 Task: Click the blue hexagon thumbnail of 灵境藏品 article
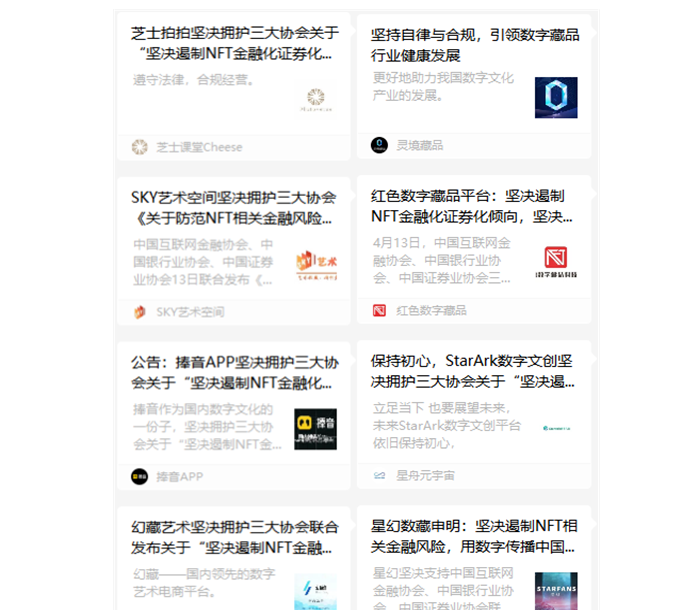coord(555,98)
